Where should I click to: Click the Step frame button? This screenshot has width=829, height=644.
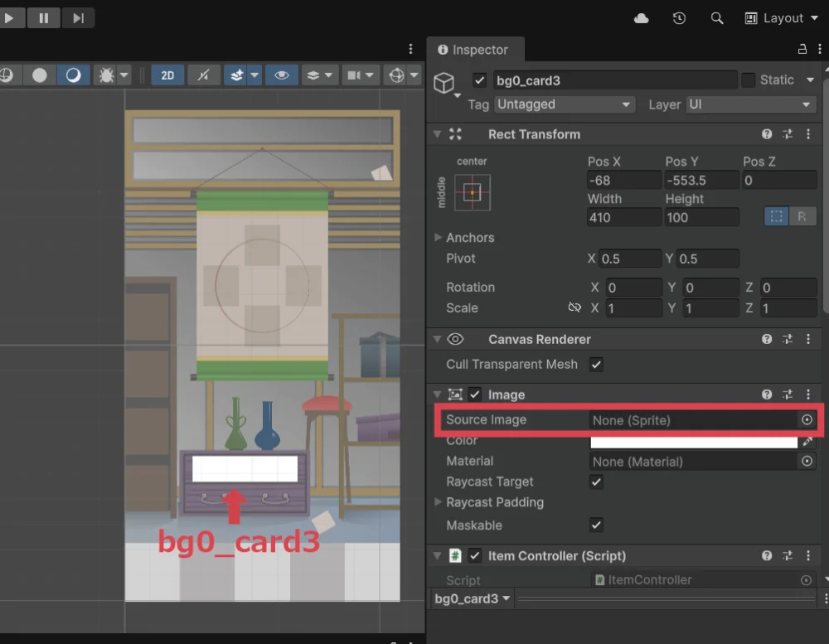coord(78,17)
